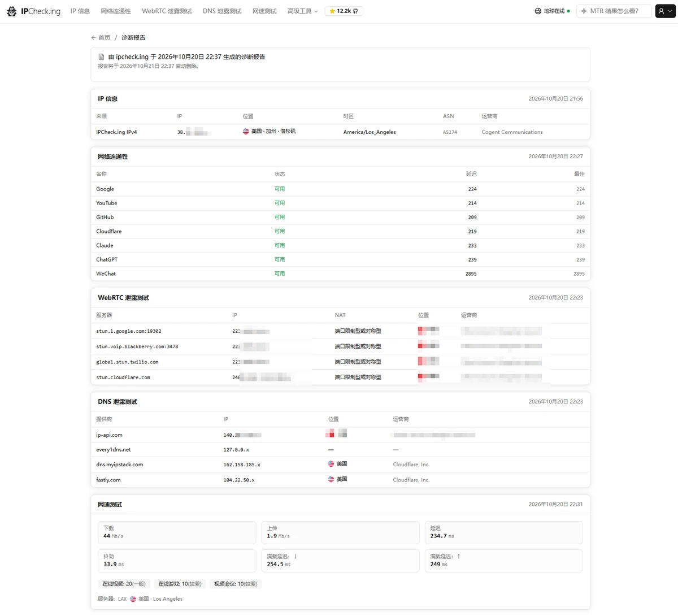Image resolution: width=678 pixels, height=616 pixels.
Task: Click the YouTube row name
Action: click(x=107, y=203)
